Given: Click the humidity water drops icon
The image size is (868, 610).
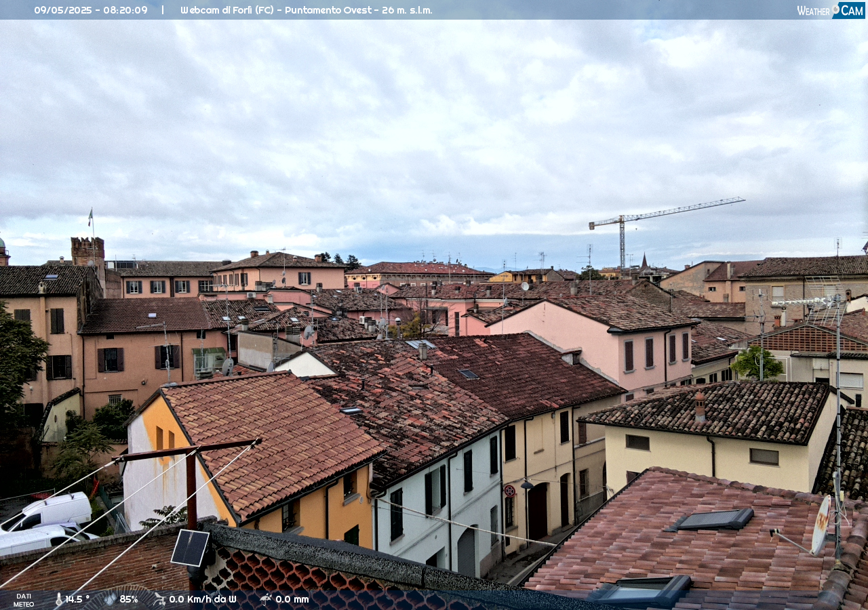Looking at the screenshot, I should click(110, 599).
